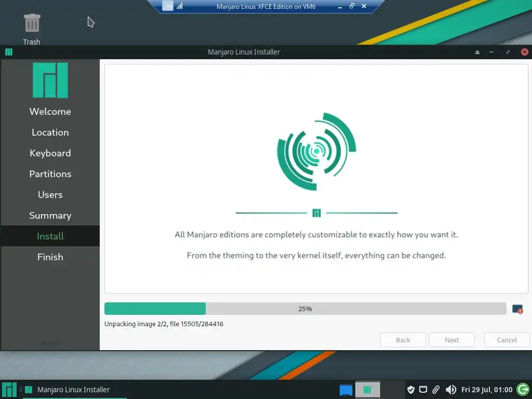Select the Install step in sidebar
Image resolution: width=532 pixels, height=399 pixels.
coord(50,236)
